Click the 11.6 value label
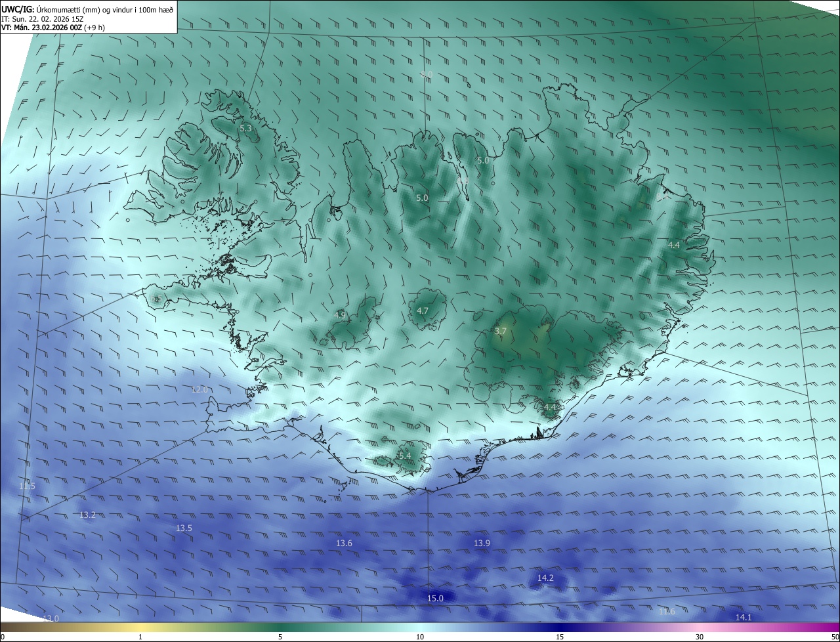 point(667,612)
